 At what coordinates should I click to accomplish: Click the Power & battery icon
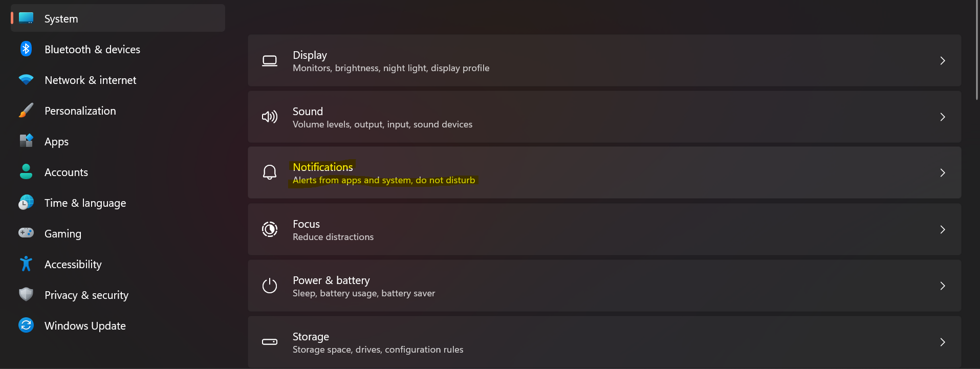(270, 286)
